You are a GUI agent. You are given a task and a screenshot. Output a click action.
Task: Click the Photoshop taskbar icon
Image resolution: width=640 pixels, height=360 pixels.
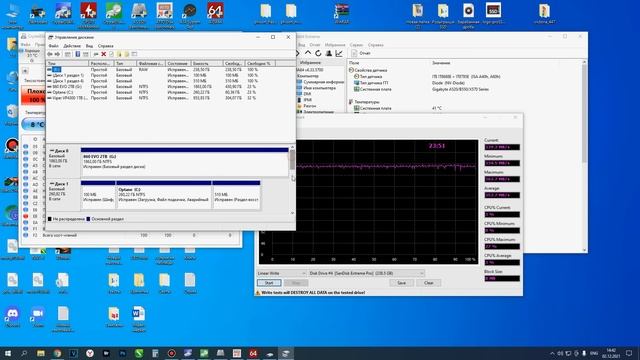click(122, 353)
